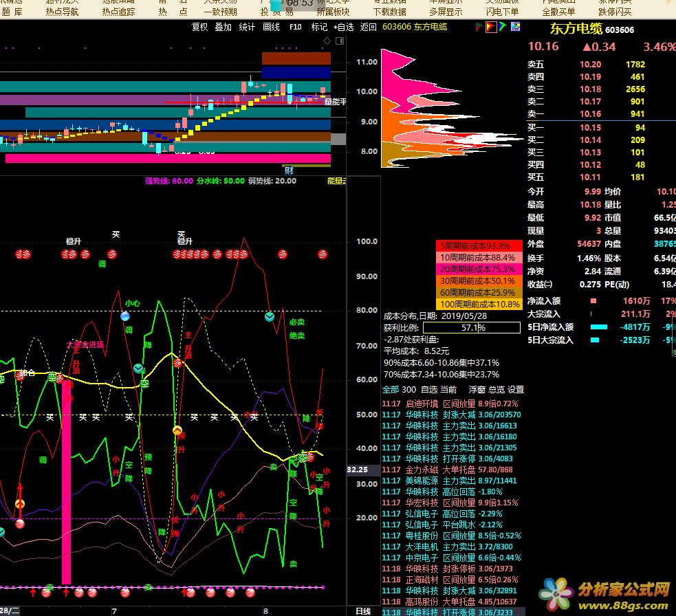
Task: Click 全撤买单 in the top toolbar
Action: click(558, 12)
